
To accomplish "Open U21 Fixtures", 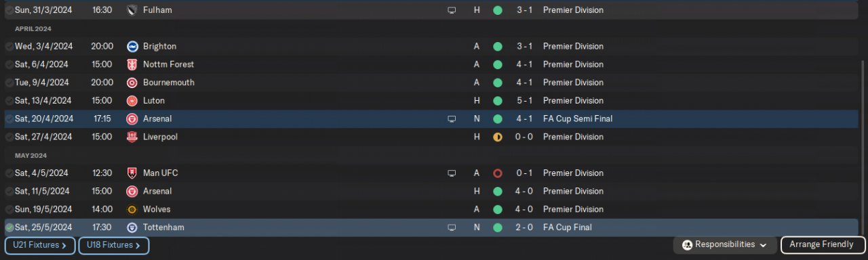I will pos(39,245).
